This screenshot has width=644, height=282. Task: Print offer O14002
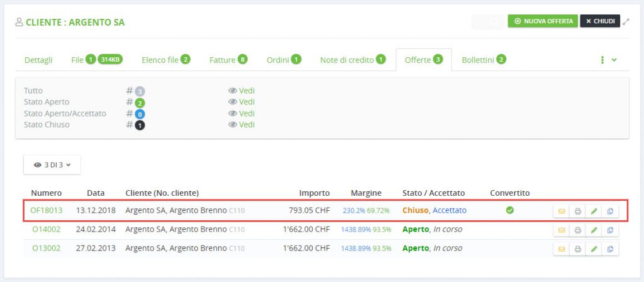pos(577,230)
